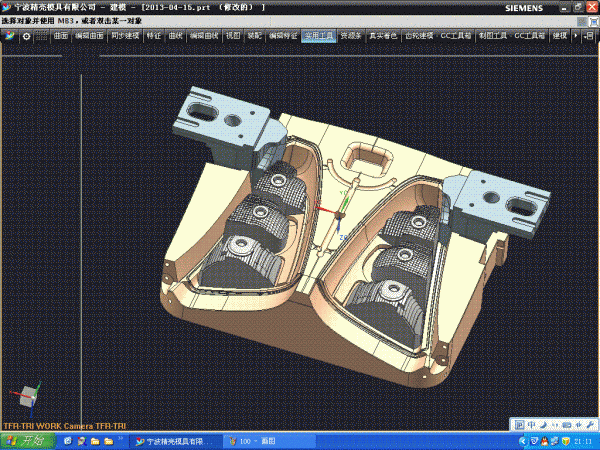
Task: Open the second yellow folder quick launch icon
Action: click(x=109, y=442)
